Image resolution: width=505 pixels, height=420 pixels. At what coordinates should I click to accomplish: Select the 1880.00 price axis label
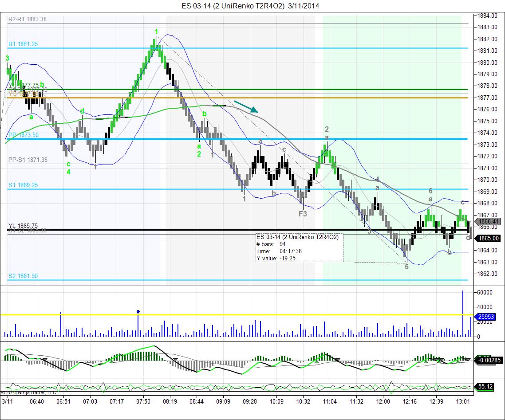(x=487, y=63)
